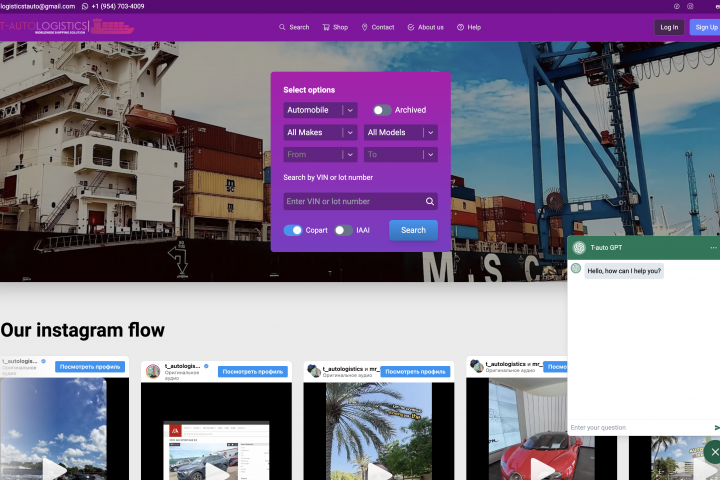Open the Automobile vehicle type dropdown
The image size is (720, 480).
point(320,110)
